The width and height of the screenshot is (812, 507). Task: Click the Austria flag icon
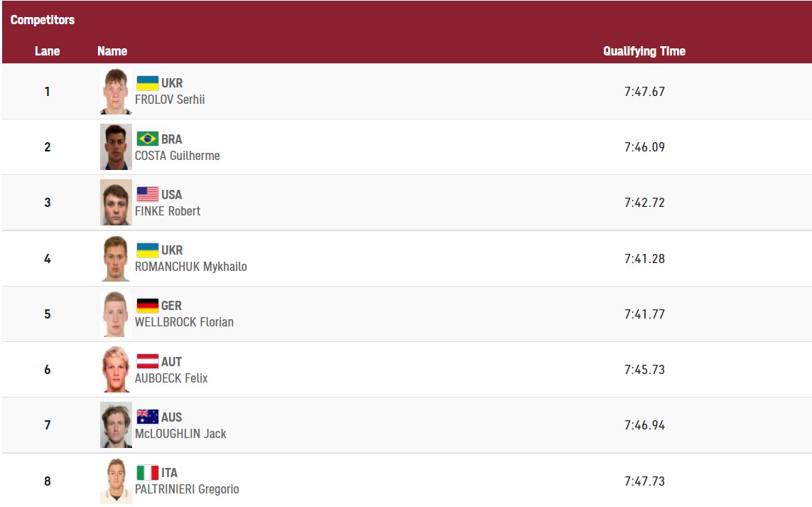(148, 361)
